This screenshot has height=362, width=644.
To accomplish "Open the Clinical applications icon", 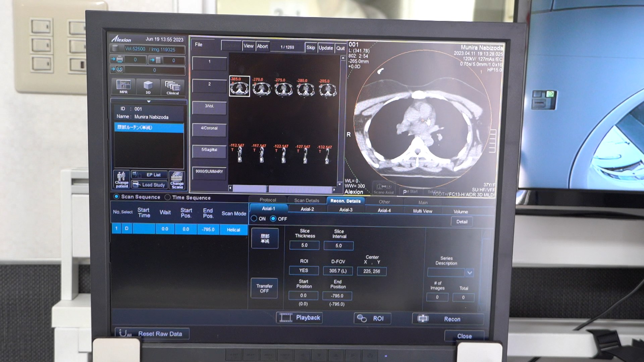I will [x=172, y=87].
